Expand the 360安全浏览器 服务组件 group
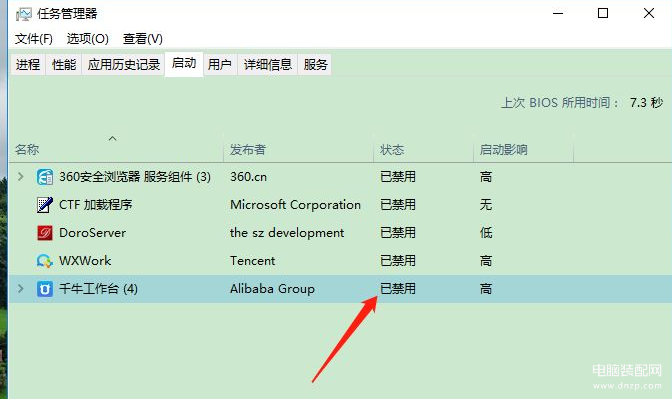 [x=21, y=176]
